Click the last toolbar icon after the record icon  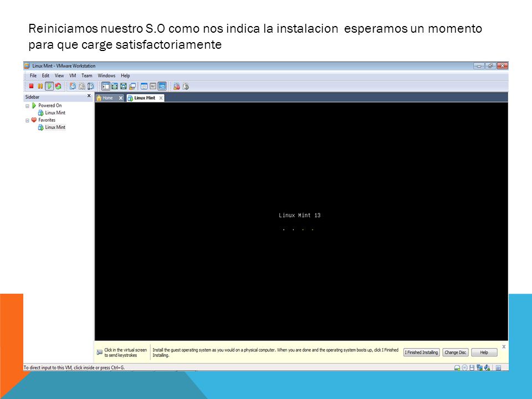pyautogui.click(x=186, y=86)
